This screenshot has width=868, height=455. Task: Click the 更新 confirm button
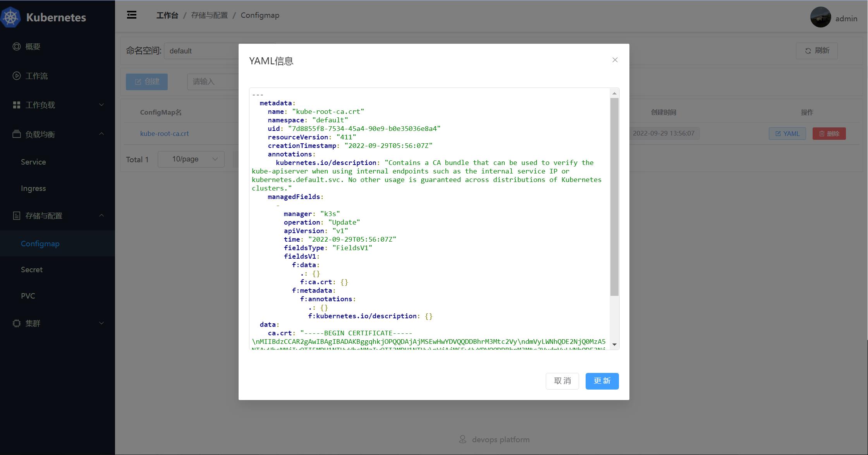coord(602,380)
